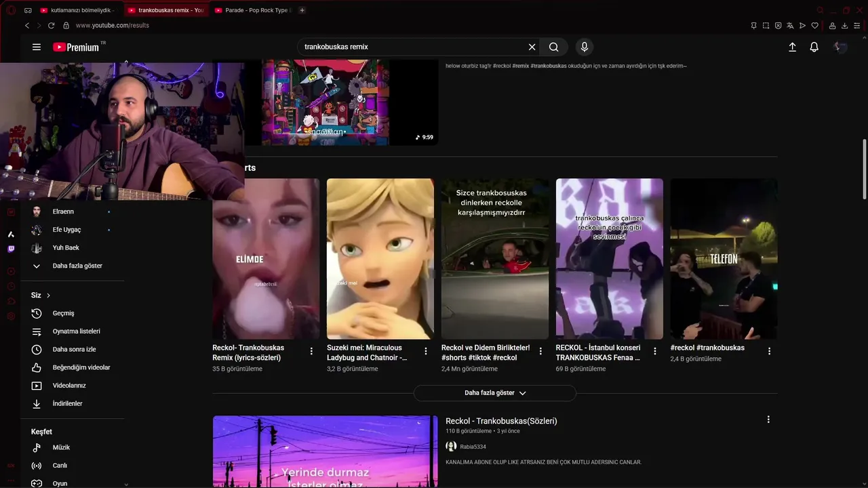
Task: Open Opera easy setup sliders icon
Action: click(x=856, y=25)
